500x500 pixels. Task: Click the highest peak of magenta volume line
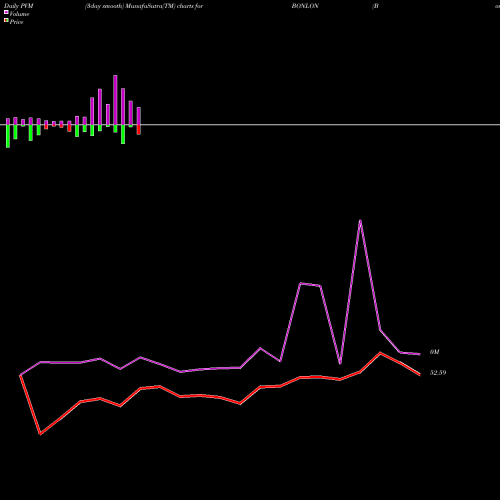[x=360, y=221]
